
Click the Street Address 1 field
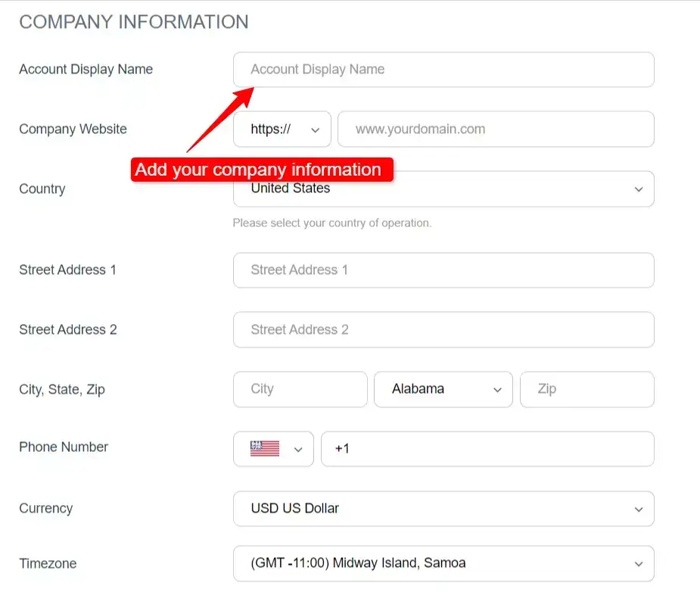click(x=443, y=270)
